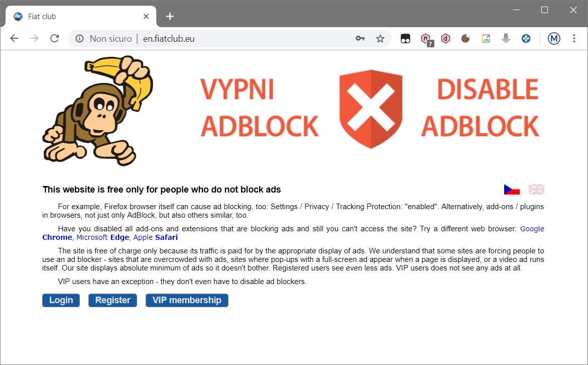Open the Chrome three-dot menu
Image resolution: width=588 pixels, height=365 pixels.
574,38
